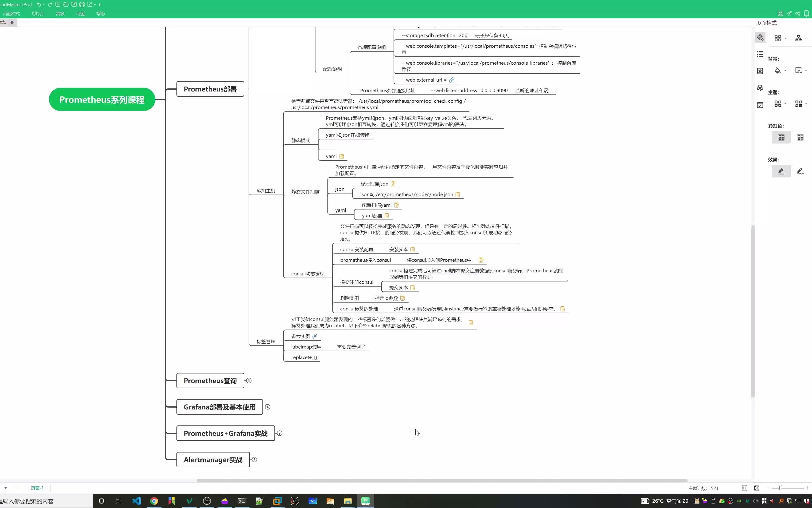Image resolution: width=812 pixels, height=508 pixels.
Task: Open the connector structure style dropdown
Action: (x=801, y=38)
